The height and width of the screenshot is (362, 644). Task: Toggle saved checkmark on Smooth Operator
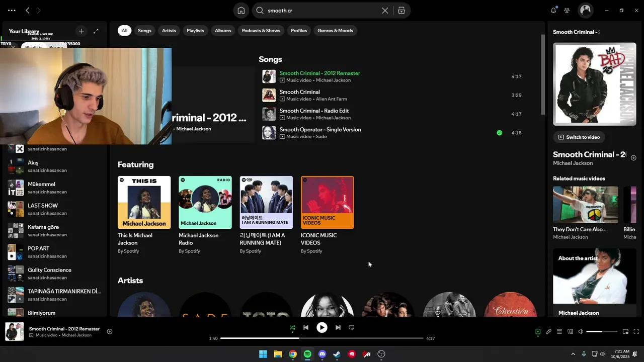coord(499,133)
